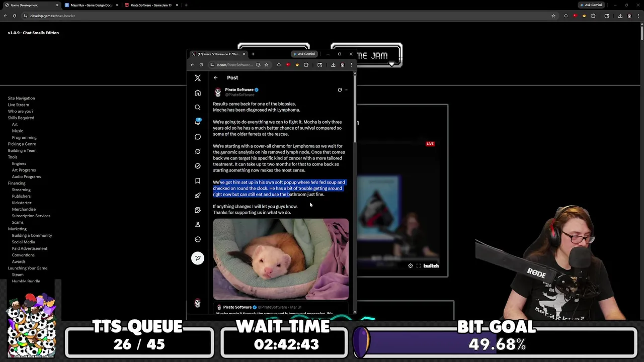Open new tab in the X window
This screenshot has height=362, width=644.
253,54
